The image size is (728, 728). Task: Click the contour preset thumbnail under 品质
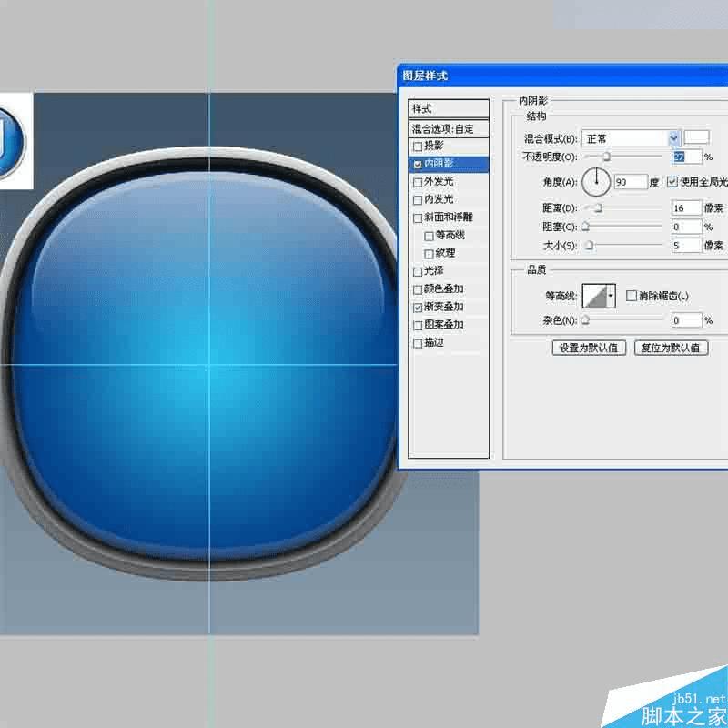pos(596,295)
